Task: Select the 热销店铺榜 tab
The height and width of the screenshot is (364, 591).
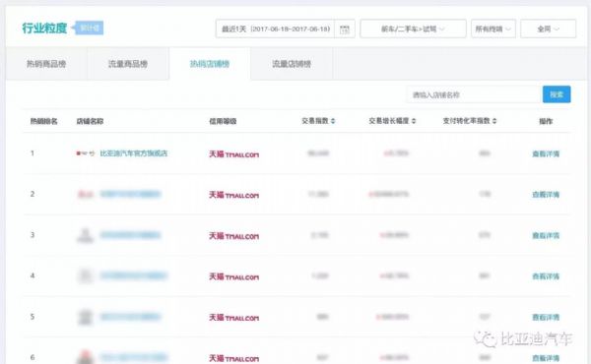Action: 210,64
